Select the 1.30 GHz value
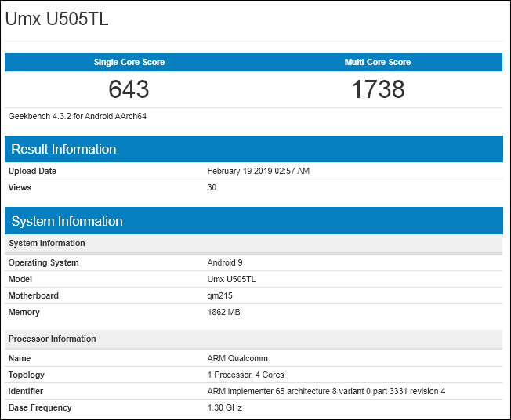Viewport: 511px width, 420px height. coord(225,407)
